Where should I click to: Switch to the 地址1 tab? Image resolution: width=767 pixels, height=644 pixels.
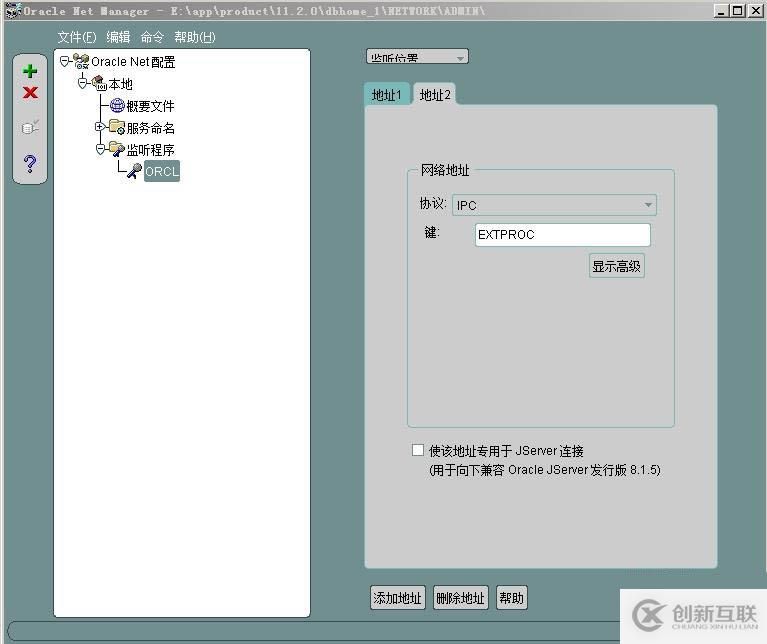click(386, 94)
